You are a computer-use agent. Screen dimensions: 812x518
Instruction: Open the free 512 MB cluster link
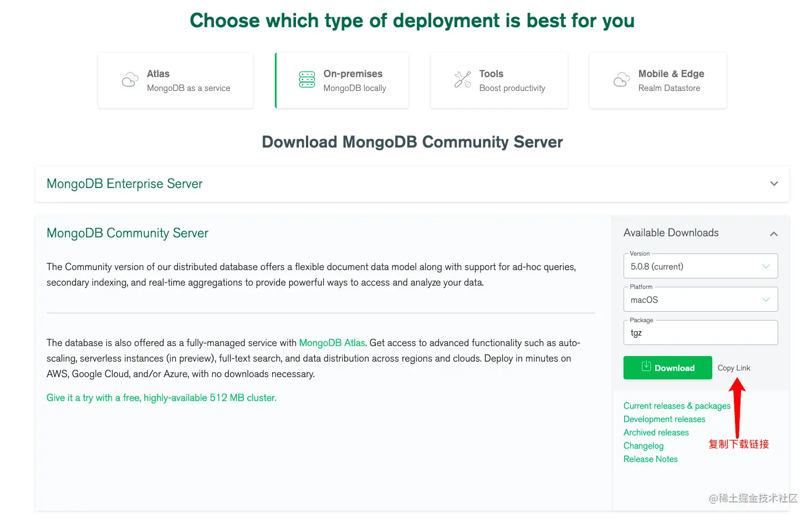pyautogui.click(x=161, y=398)
